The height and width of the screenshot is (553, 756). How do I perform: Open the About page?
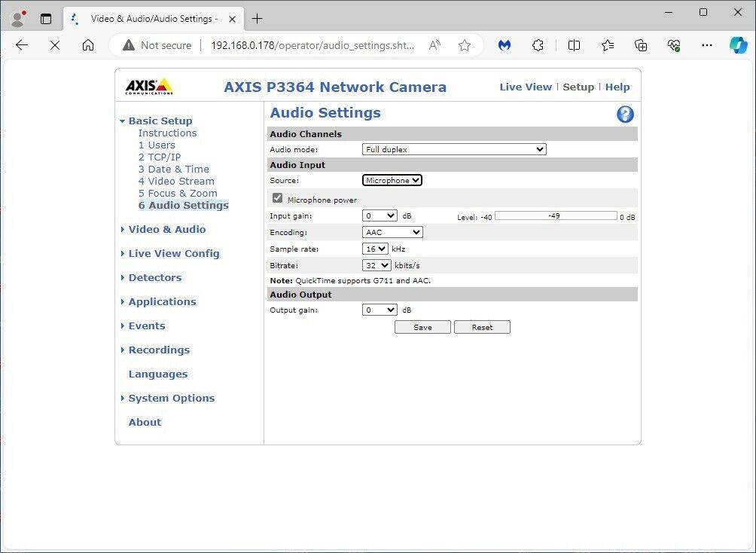point(145,422)
